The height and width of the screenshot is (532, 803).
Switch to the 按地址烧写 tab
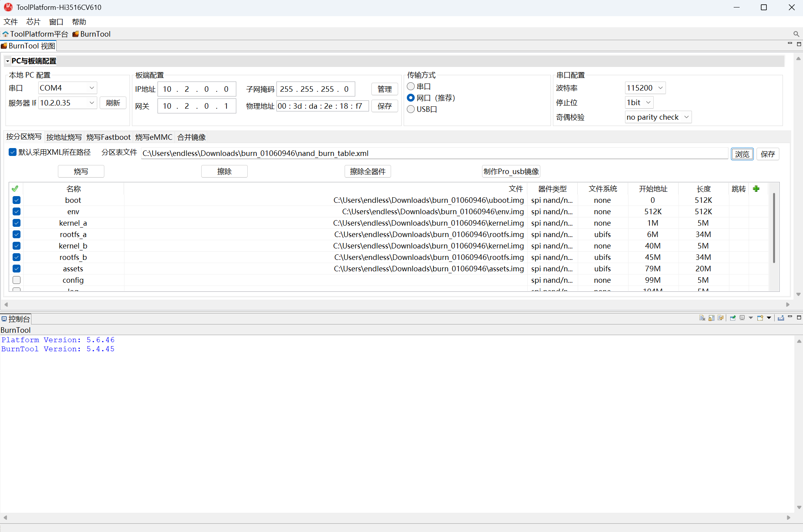pos(64,137)
